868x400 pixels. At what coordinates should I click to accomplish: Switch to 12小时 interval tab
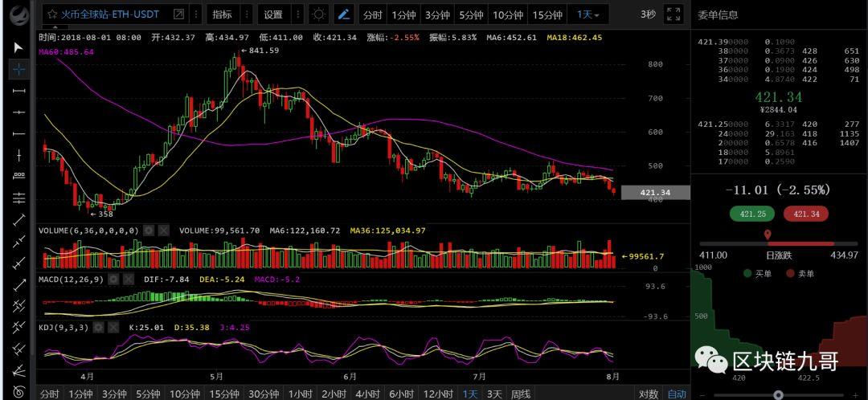click(x=439, y=394)
